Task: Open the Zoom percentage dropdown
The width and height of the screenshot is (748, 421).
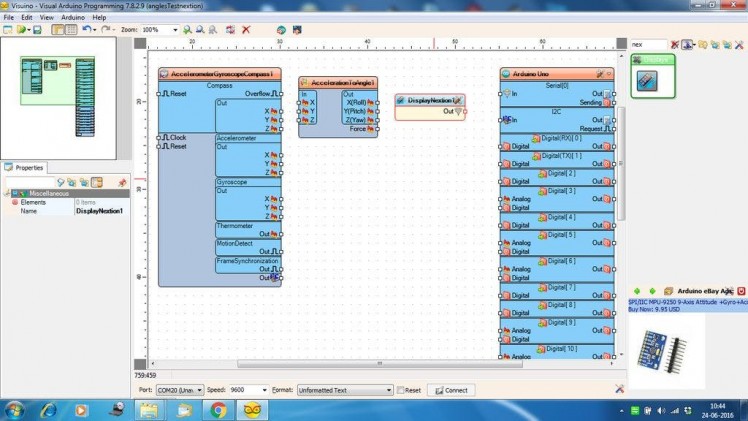Action: [173, 30]
